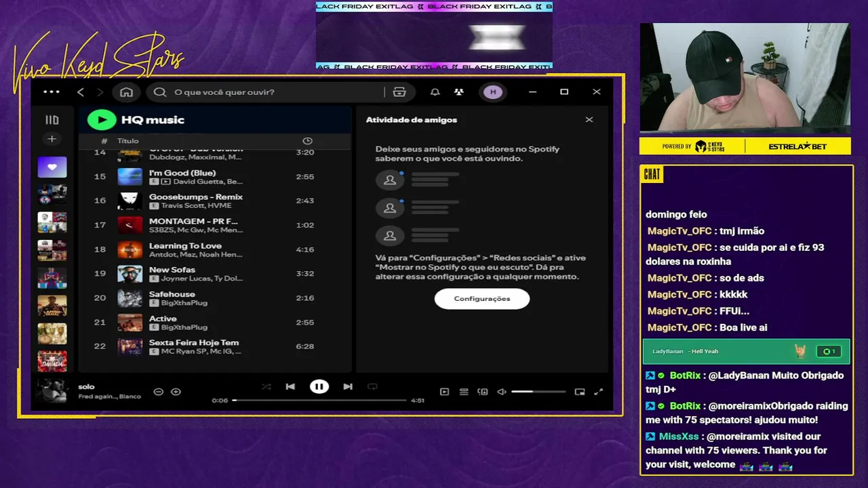868x488 pixels.
Task: Click the first friend placeholder avatar
Action: click(390, 180)
